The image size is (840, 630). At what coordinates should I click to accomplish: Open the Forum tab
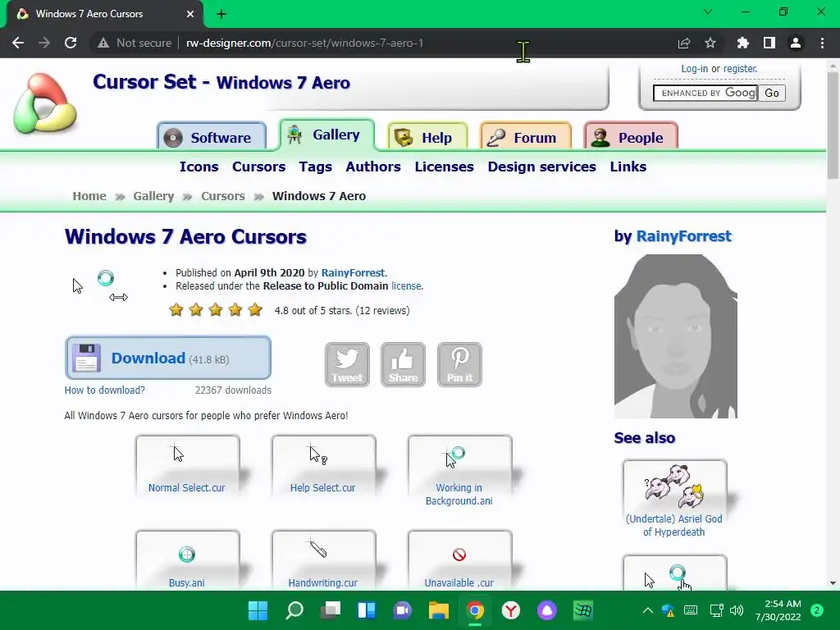click(x=526, y=137)
